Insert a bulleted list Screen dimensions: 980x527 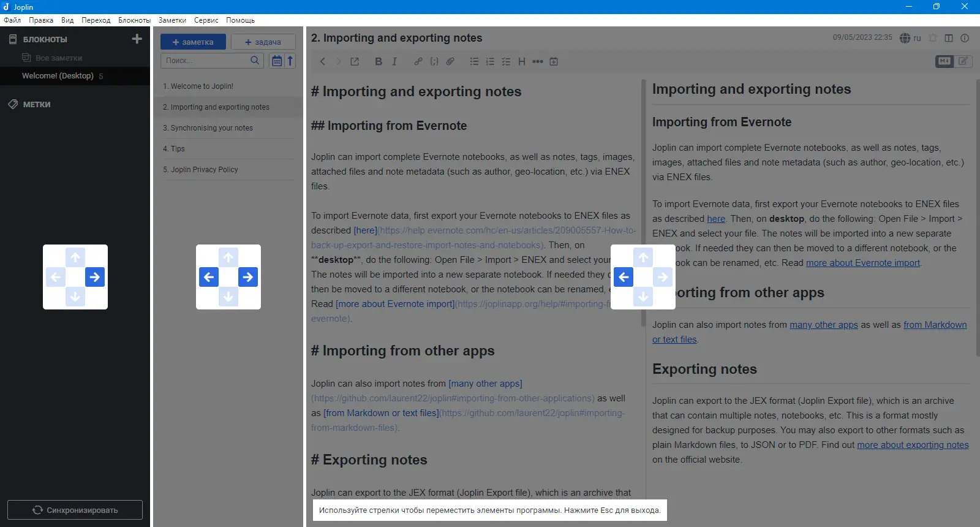click(x=474, y=61)
